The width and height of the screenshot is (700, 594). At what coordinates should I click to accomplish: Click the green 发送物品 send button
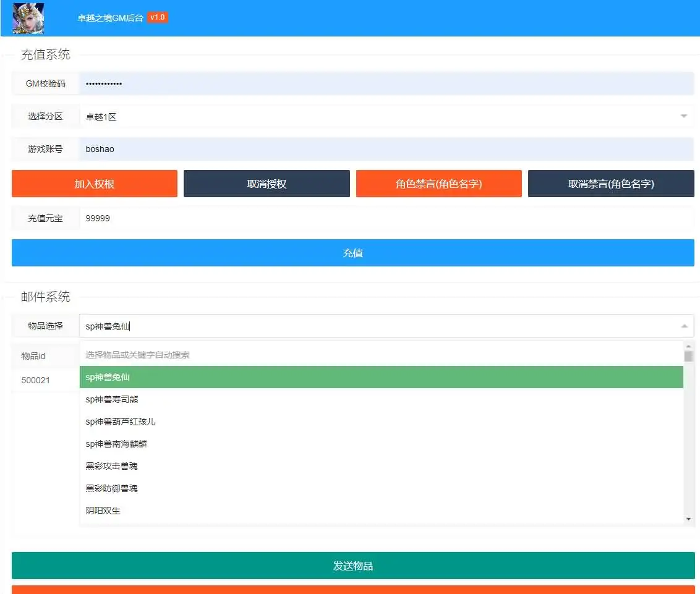[352, 565]
